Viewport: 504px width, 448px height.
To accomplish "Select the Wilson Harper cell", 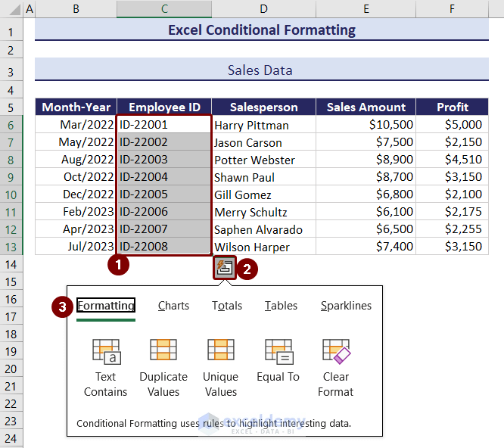I will pyautogui.click(x=264, y=246).
